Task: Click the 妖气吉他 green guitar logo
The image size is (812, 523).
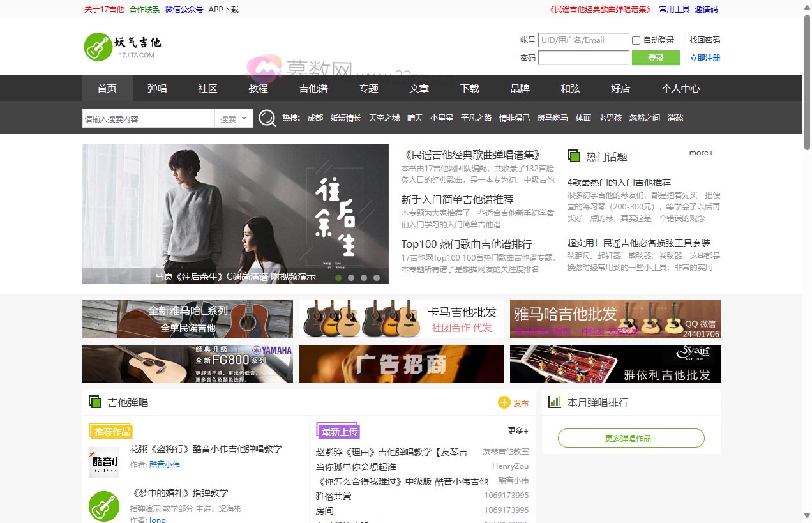Action: [96, 46]
